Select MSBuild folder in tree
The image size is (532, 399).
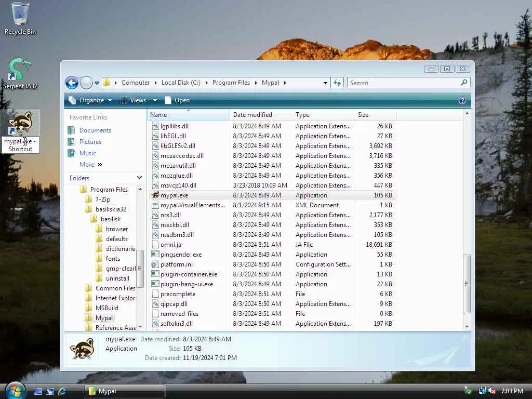tap(107, 308)
